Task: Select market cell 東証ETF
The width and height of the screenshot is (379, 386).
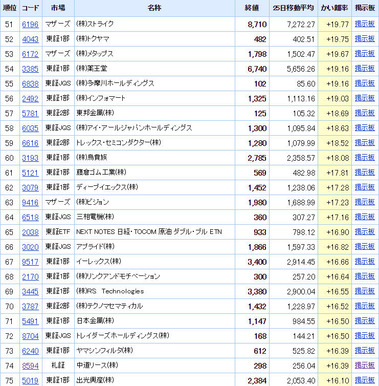Action: 58,232
